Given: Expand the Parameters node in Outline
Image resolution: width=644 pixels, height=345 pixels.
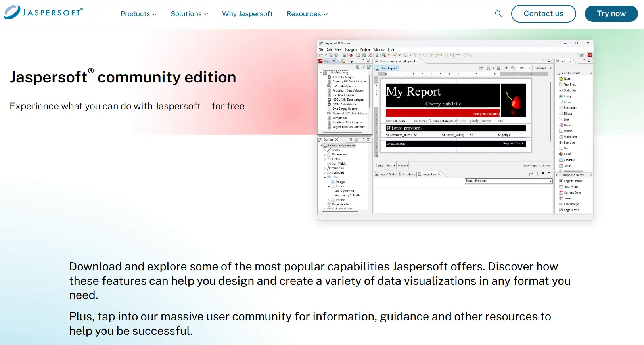Looking at the screenshot, I should pyautogui.click(x=325, y=155).
